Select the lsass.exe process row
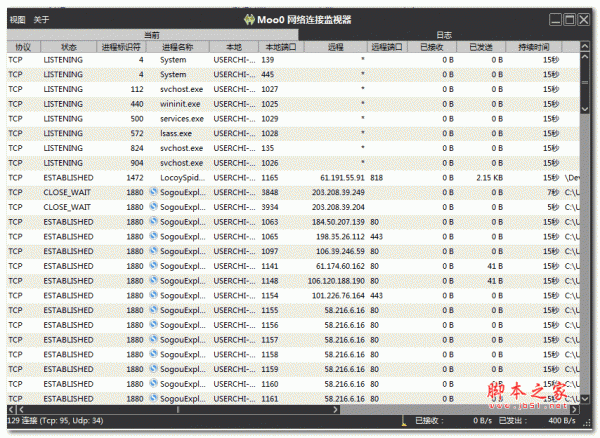The image size is (600, 438). 293,134
